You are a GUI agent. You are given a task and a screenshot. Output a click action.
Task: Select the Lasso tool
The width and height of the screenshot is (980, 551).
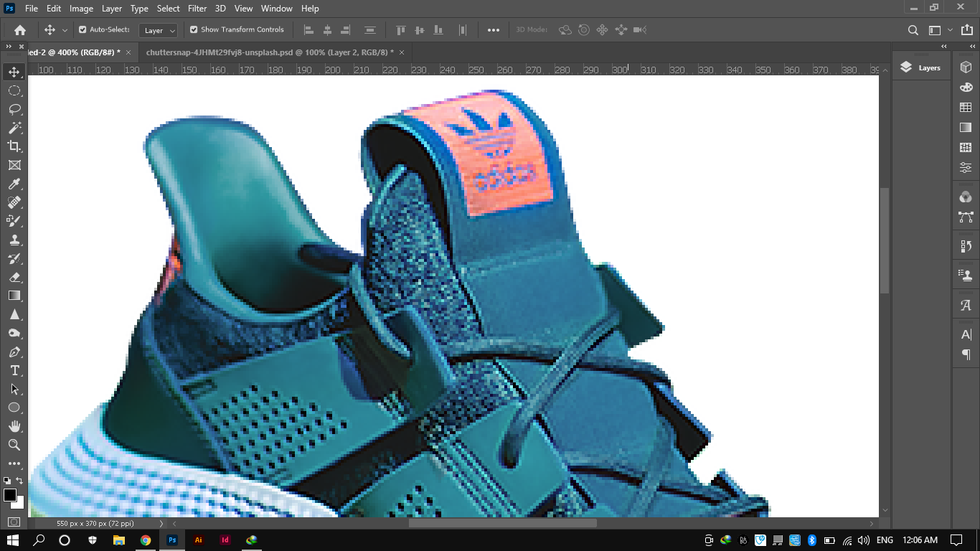pos(14,109)
